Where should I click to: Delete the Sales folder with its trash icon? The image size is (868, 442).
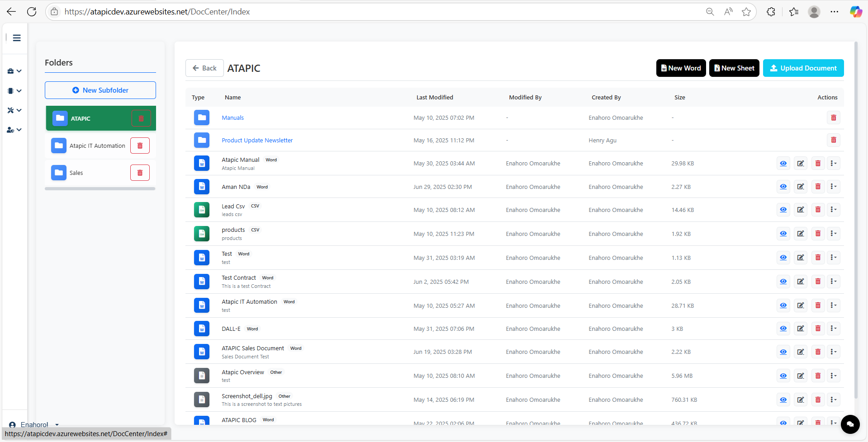click(140, 173)
